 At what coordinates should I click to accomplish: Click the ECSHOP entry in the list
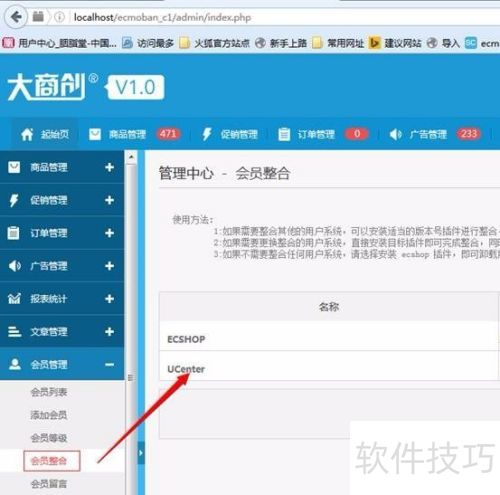pos(186,339)
